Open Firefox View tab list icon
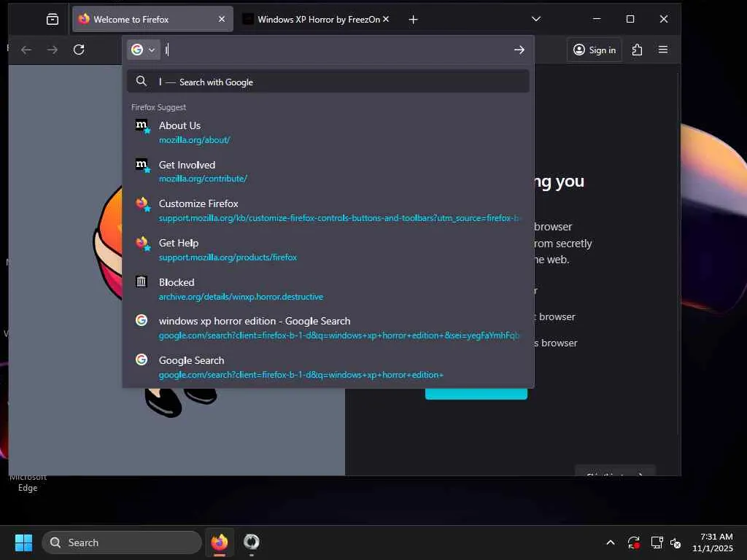The height and width of the screenshot is (560, 747). (x=53, y=19)
